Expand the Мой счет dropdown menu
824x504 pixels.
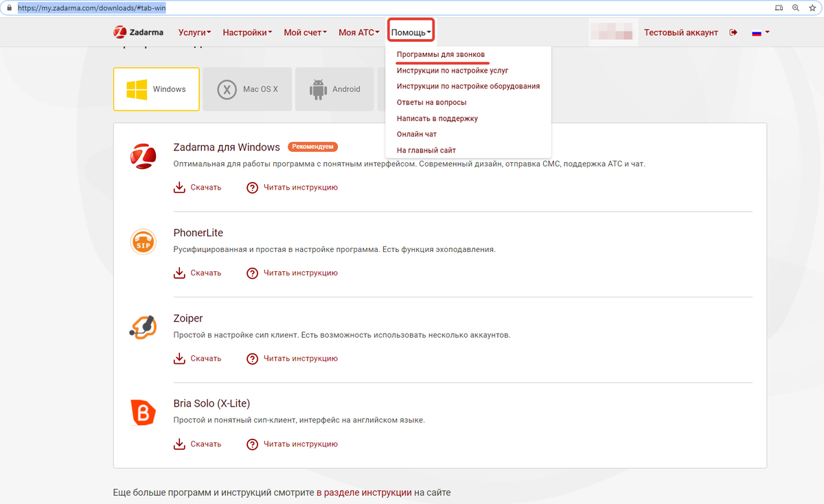click(x=305, y=32)
